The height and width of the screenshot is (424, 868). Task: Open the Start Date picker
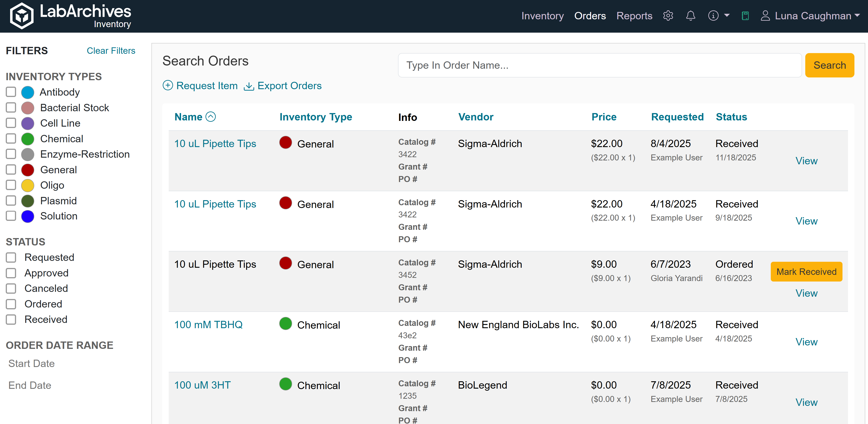pyautogui.click(x=31, y=363)
